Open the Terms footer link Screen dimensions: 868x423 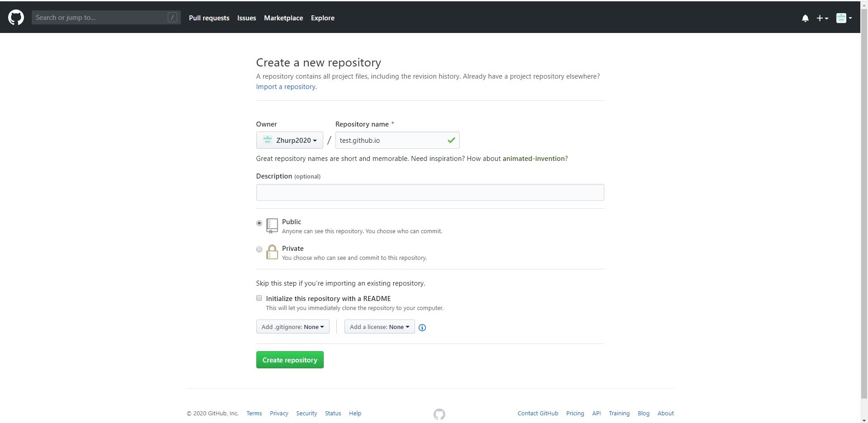click(x=254, y=414)
